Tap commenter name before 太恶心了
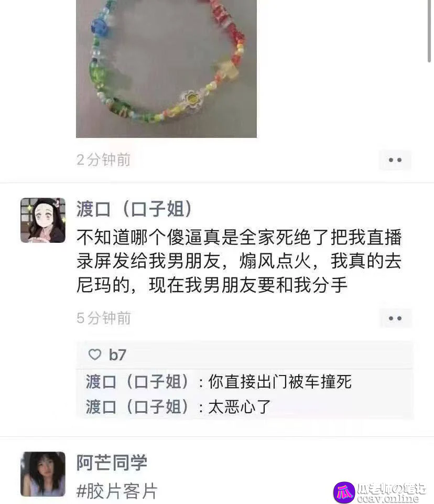Viewport: 434px width, 504px height. point(137,406)
